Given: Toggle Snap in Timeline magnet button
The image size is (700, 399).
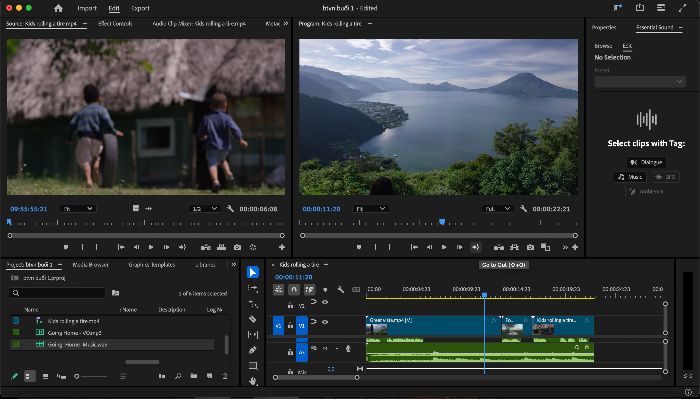Looking at the screenshot, I should pos(294,290).
